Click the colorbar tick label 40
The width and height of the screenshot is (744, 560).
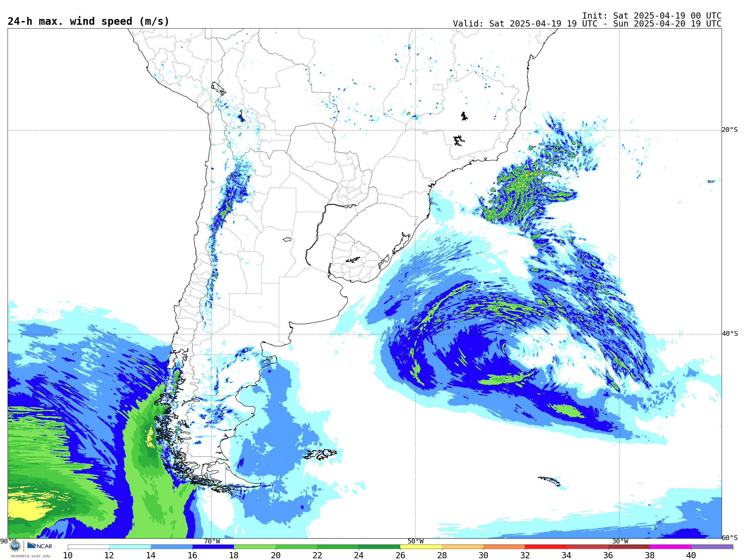(691, 555)
